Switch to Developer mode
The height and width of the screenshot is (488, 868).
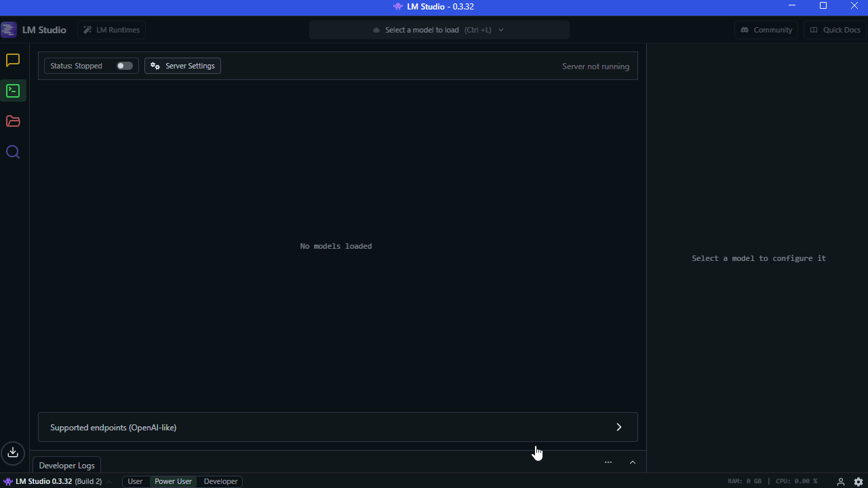click(220, 481)
